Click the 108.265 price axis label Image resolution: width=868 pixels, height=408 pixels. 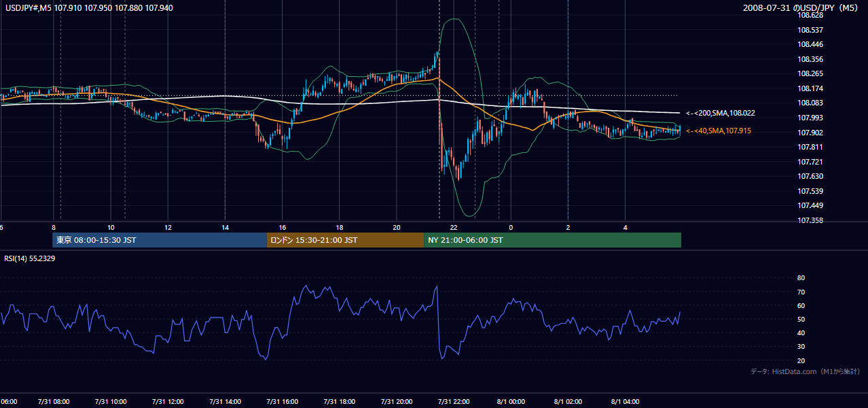811,73
